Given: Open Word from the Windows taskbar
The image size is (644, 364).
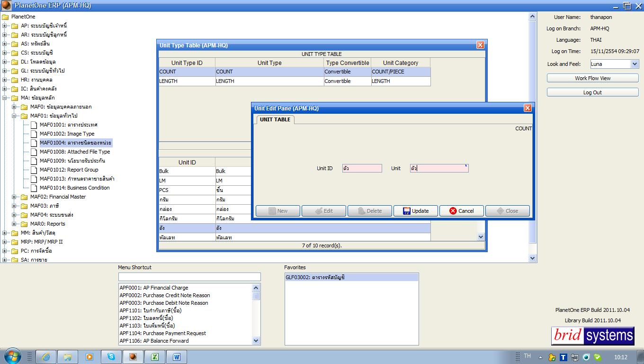Looking at the screenshot, I should [x=177, y=357].
